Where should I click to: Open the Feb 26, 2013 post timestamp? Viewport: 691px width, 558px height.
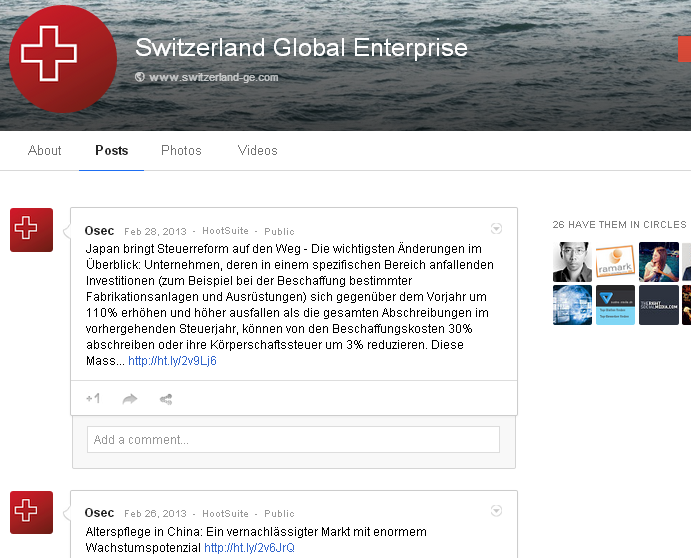coord(155,513)
